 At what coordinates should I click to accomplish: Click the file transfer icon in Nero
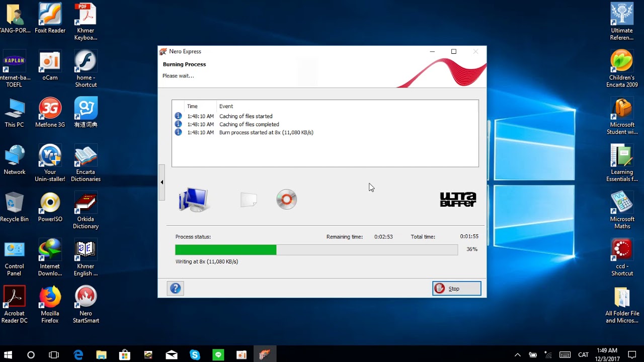point(249,200)
